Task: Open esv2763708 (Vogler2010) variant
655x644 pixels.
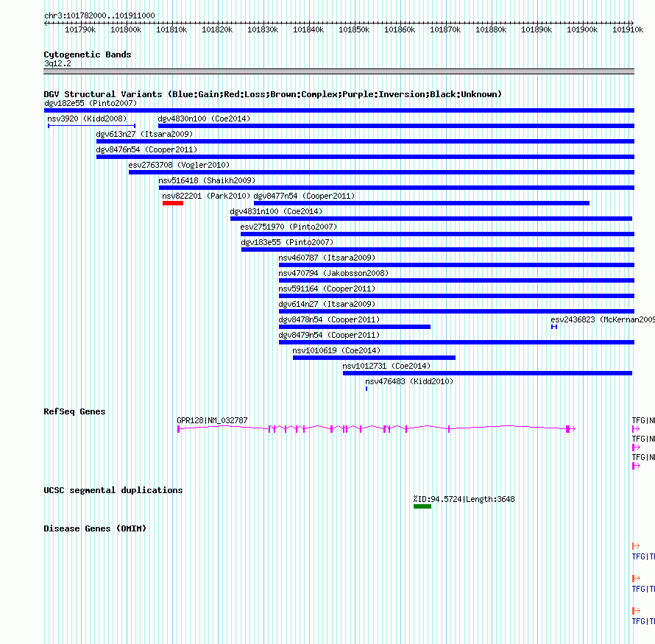Action: pyautogui.click(x=180, y=165)
